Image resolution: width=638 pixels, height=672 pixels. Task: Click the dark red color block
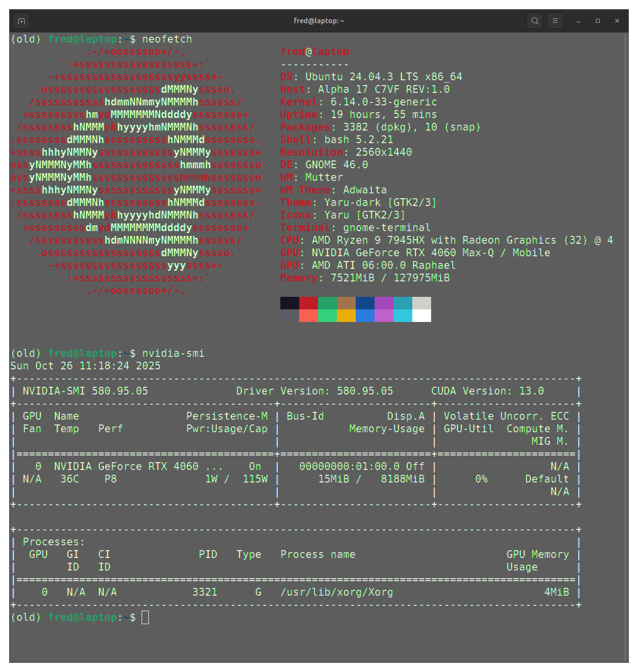tap(308, 303)
